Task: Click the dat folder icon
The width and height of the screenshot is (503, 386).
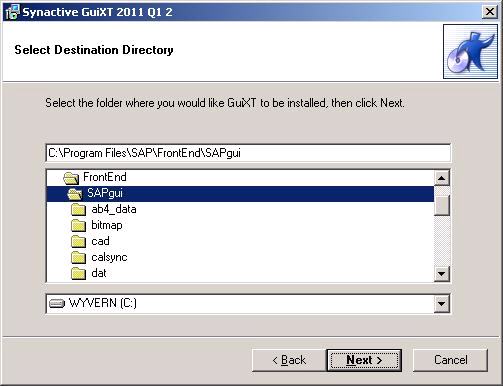Action: tap(79, 274)
